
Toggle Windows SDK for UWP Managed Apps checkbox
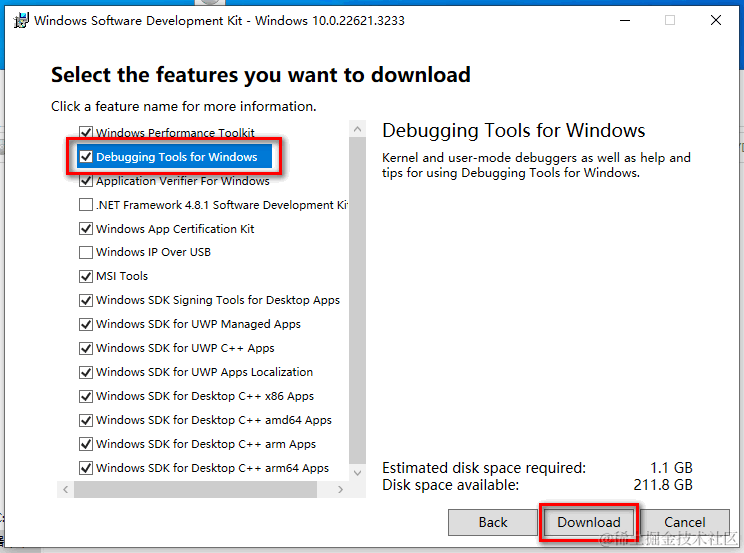pyautogui.click(x=86, y=324)
